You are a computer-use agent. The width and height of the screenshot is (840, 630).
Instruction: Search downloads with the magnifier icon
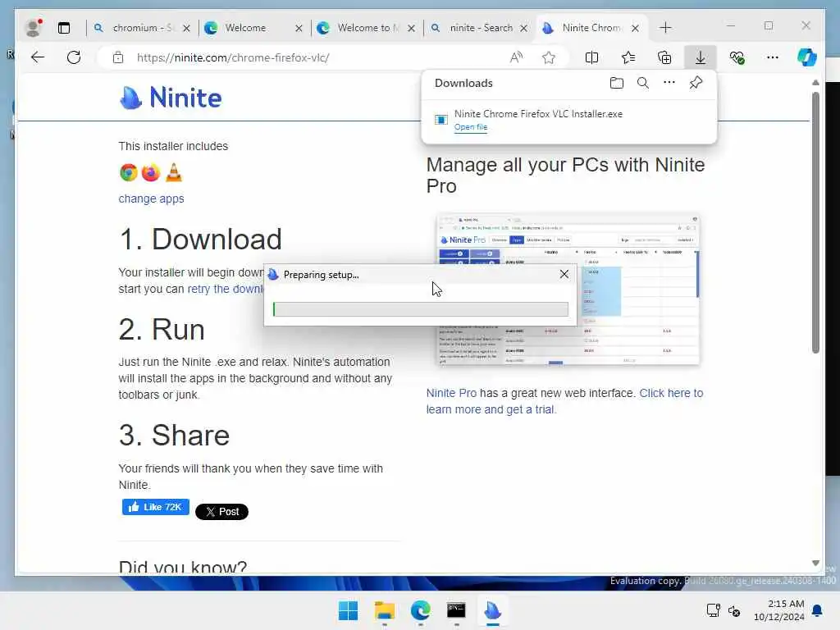point(643,83)
